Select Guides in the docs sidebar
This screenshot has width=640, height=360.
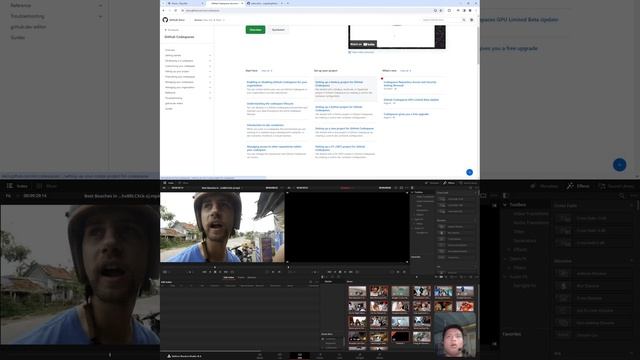[169, 109]
